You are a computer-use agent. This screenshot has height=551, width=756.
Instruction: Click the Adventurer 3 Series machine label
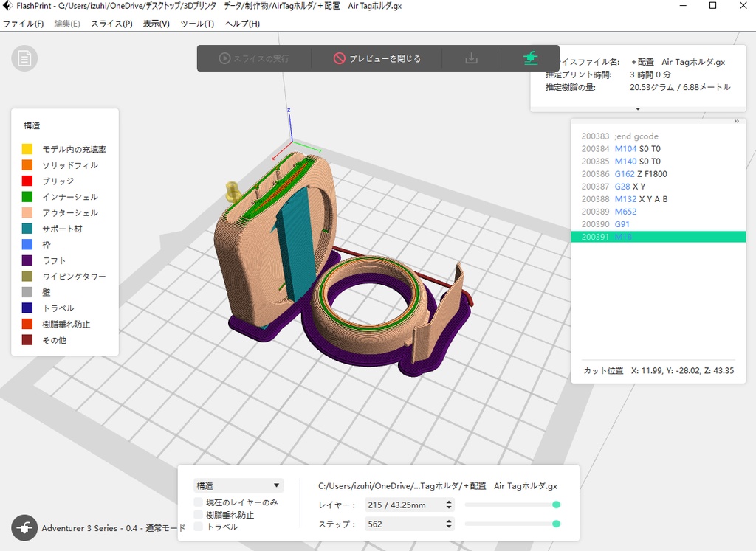point(113,528)
